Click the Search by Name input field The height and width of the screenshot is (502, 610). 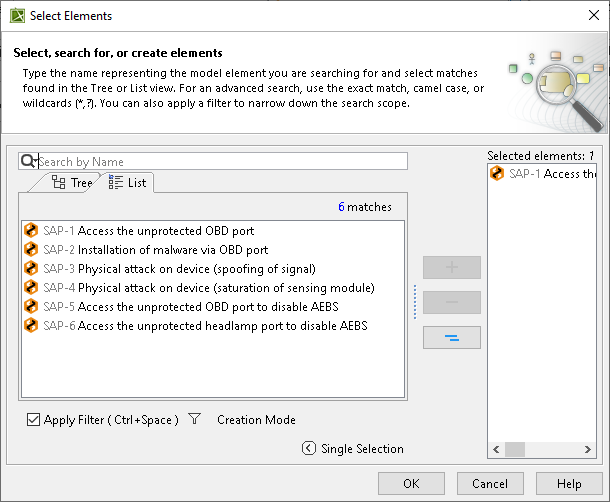click(222, 161)
